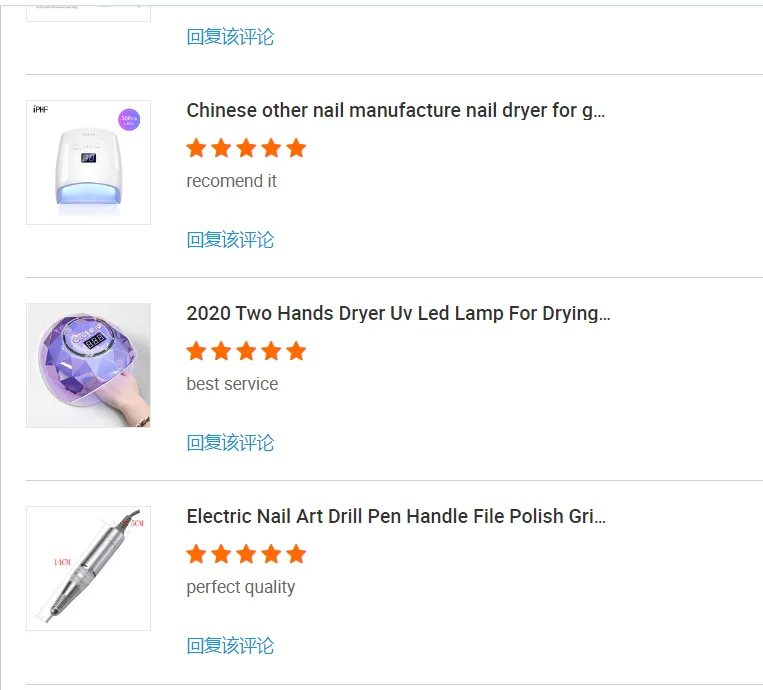The image size is (763, 690).
Task: Click third star of "best service" rating
Action: pyautogui.click(x=246, y=351)
